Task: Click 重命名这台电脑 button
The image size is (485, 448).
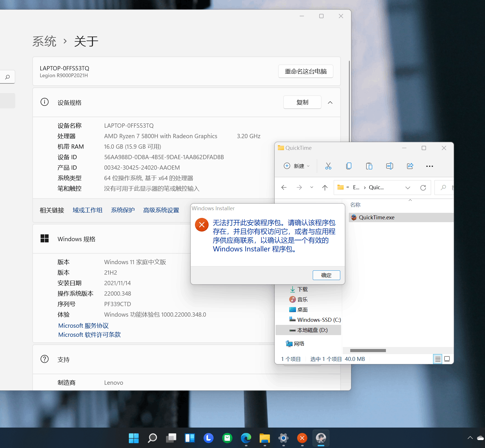Action: [x=306, y=71]
